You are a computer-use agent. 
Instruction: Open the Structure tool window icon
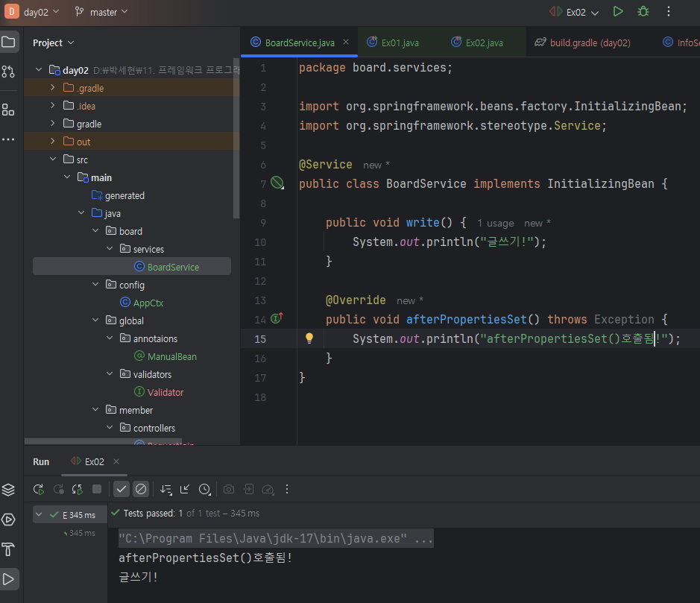tap(8, 110)
